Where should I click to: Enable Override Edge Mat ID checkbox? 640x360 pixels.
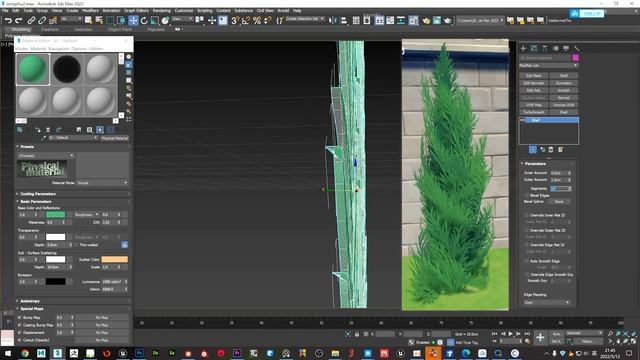click(527, 245)
